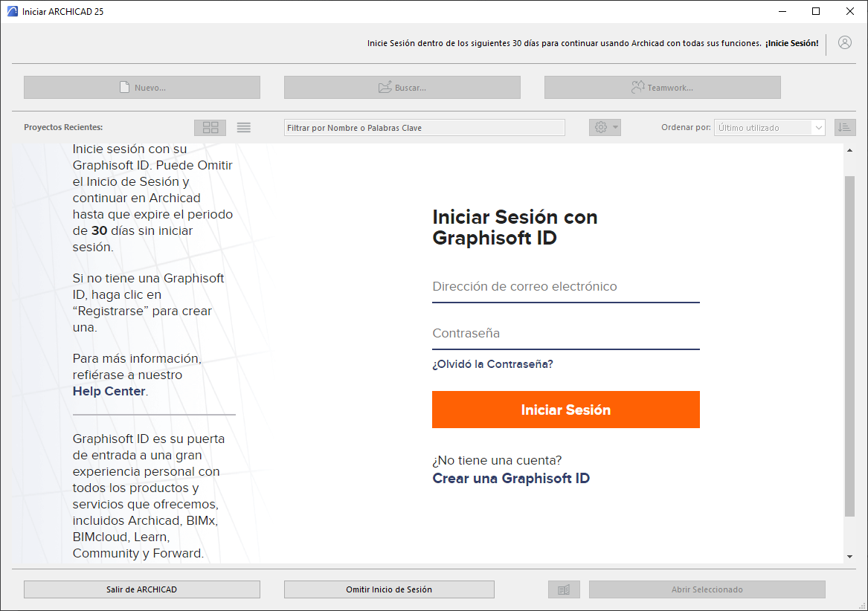
Task: Click the Dirección de correo electrónico field
Action: click(x=565, y=286)
